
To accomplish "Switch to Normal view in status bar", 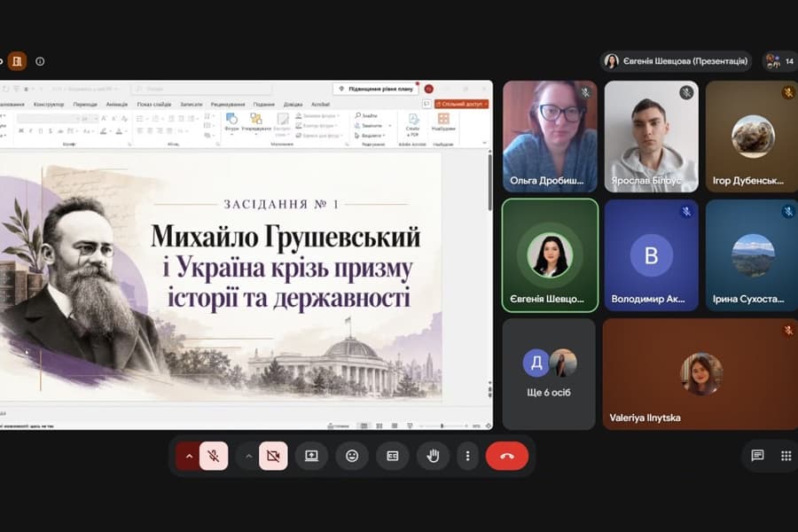I will tap(364, 426).
